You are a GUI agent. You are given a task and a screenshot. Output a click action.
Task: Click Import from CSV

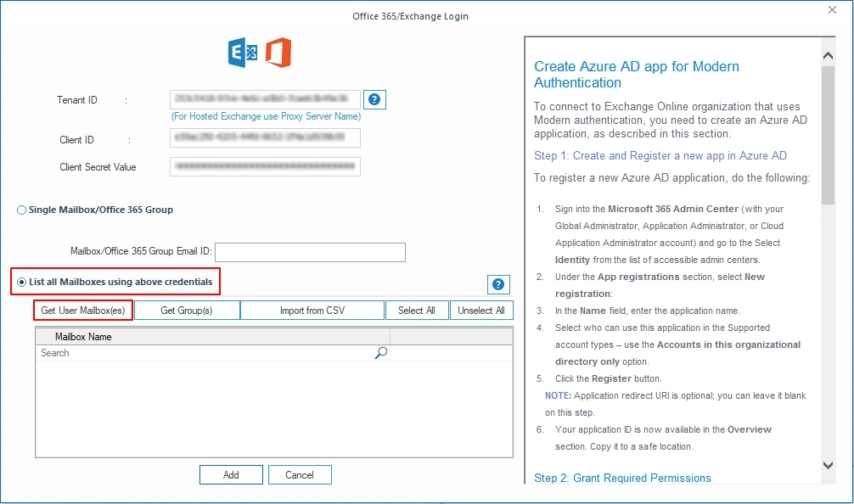point(312,310)
